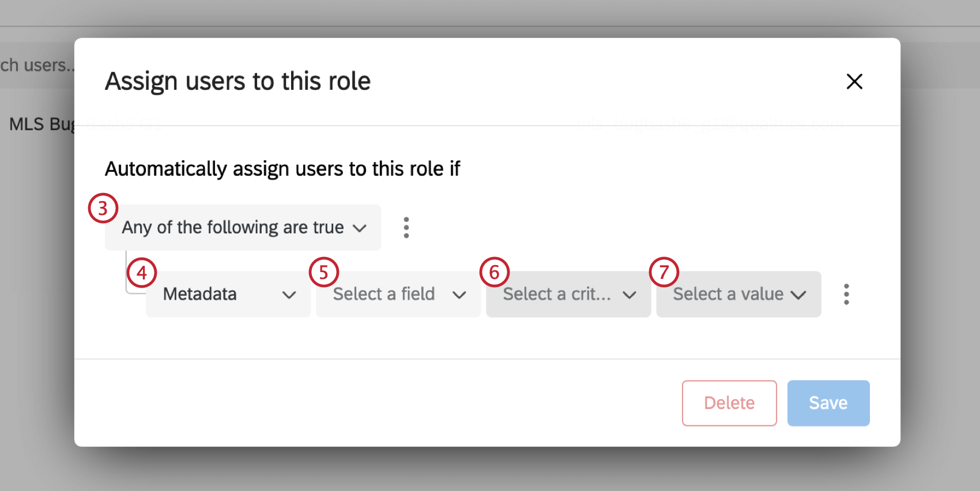This screenshot has width=980, height=491.
Task: Click the numbered marker 6 circle
Action: [x=494, y=272]
